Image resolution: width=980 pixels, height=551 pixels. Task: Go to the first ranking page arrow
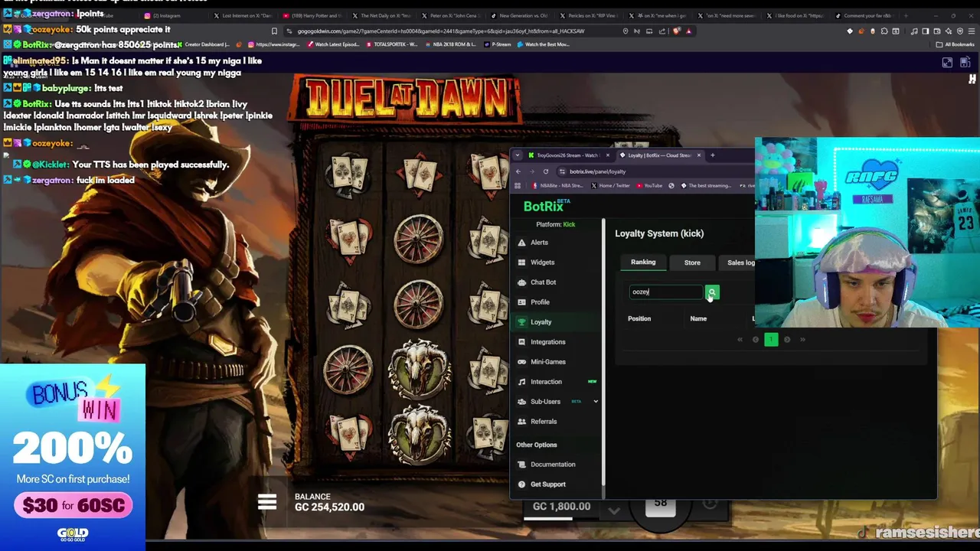(x=740, y=340)
